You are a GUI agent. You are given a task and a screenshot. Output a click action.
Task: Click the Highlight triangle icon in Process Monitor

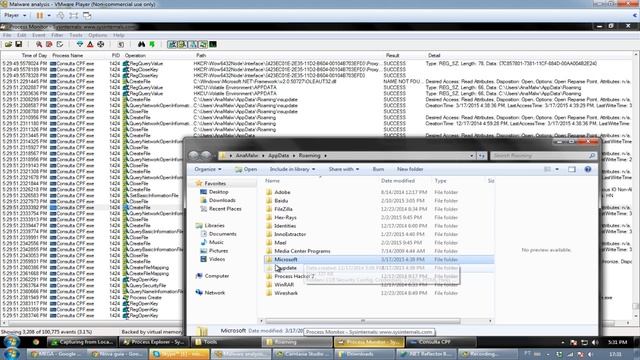[x=90, y=44]
